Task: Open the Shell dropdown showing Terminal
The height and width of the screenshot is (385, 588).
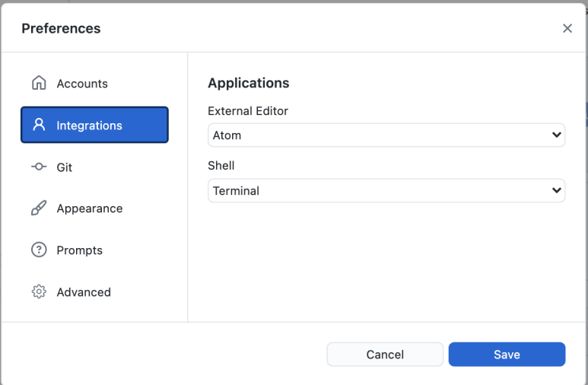Action: [x=386, y=191]
